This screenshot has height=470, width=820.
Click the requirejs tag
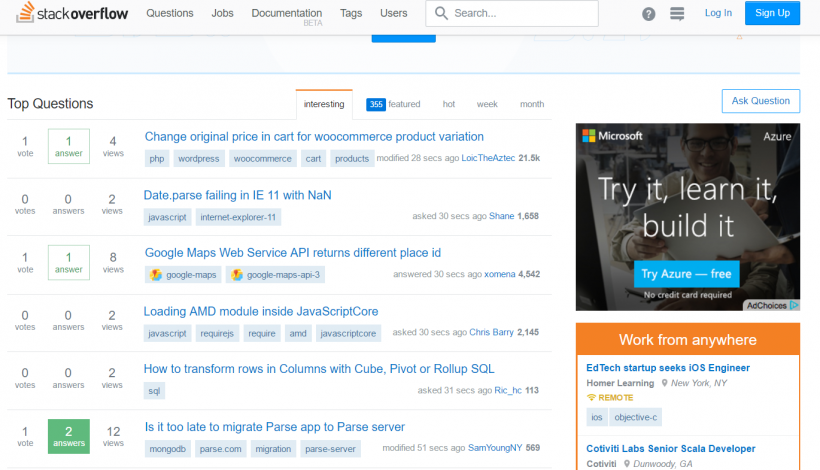217,333
